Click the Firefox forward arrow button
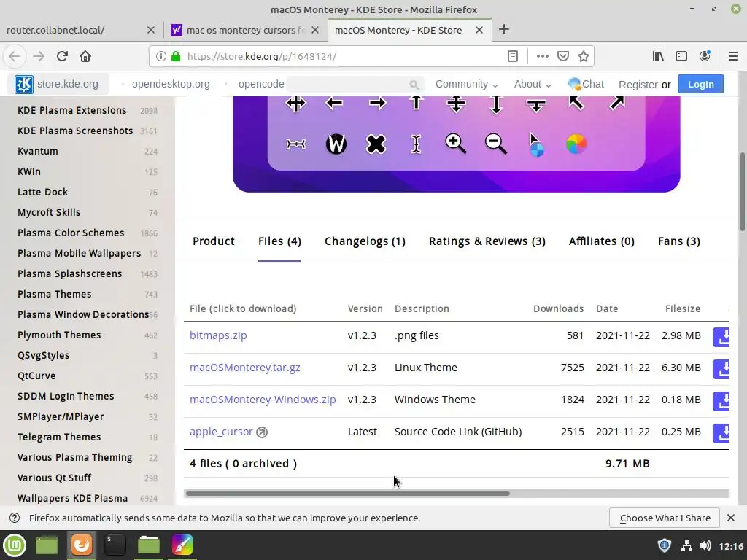The height and width of the screenshot is (560, 747). (x=39, y=56)
